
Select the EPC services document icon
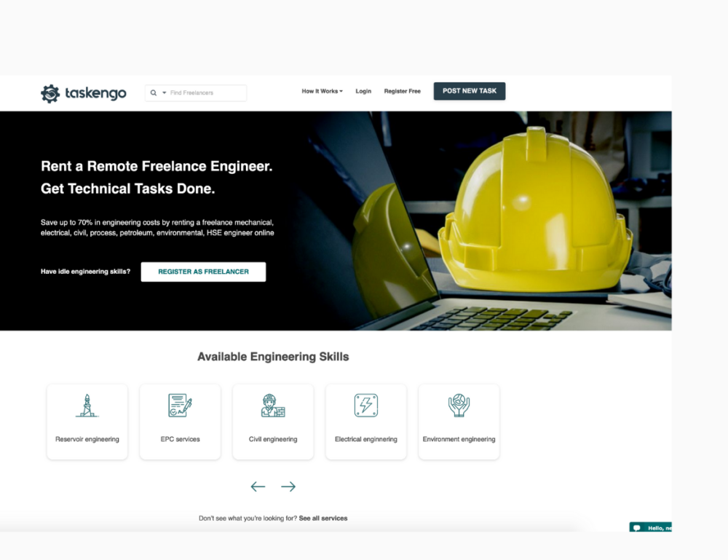(x=180, y=406)
